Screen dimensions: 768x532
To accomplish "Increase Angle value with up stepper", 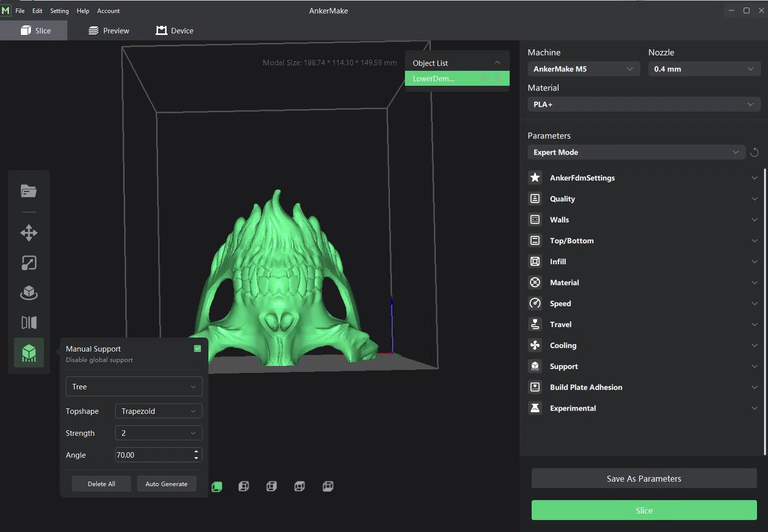I will tap(196, 452).
